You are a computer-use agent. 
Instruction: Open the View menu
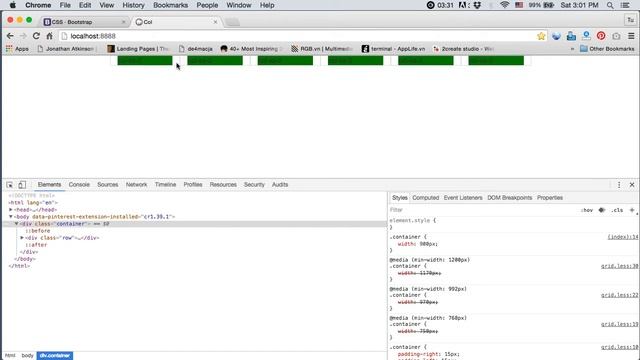pos(107,5)
